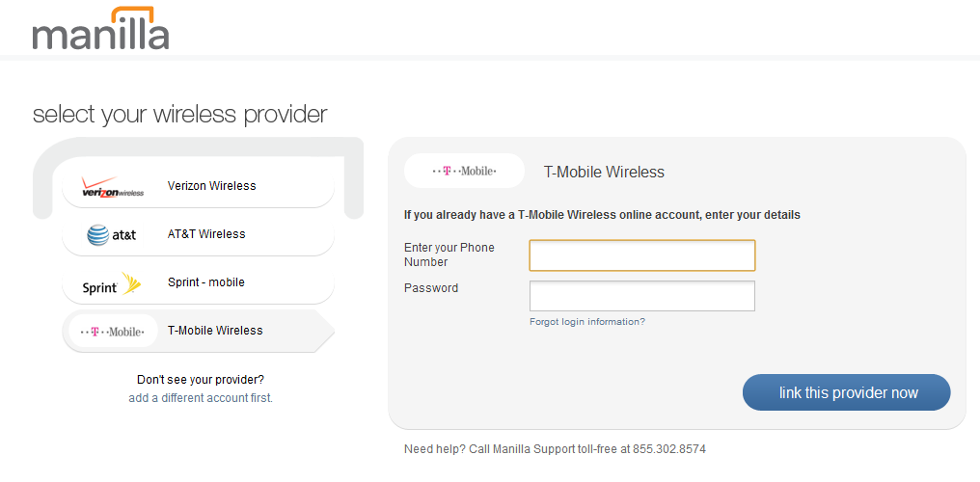Select the Verizon Wireless logo
This screenshot has width=980, height=482.
click(113, 187)
